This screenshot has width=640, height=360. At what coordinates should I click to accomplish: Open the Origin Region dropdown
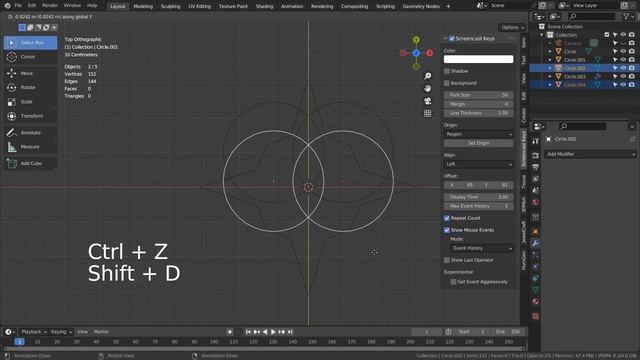click(478, 134)
